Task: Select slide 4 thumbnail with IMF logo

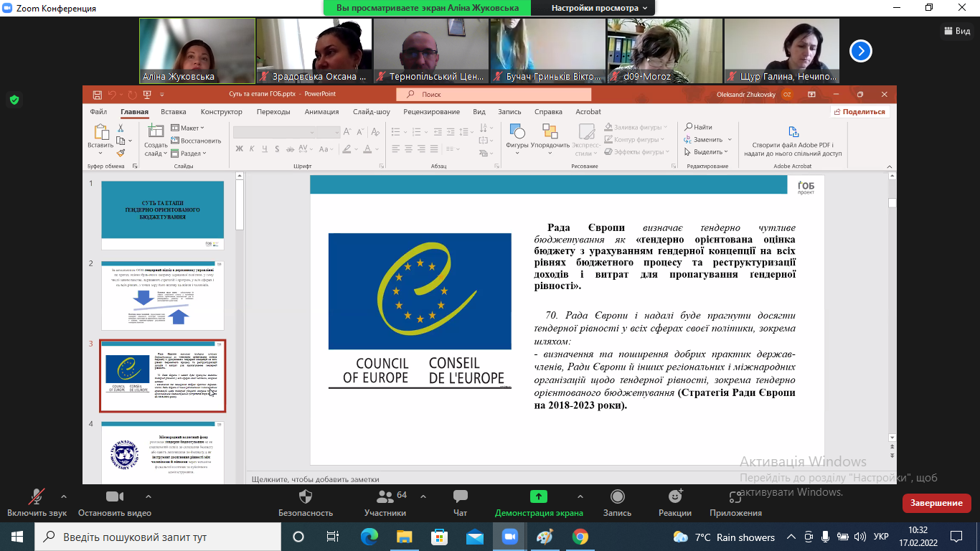Action: [162, 453]
